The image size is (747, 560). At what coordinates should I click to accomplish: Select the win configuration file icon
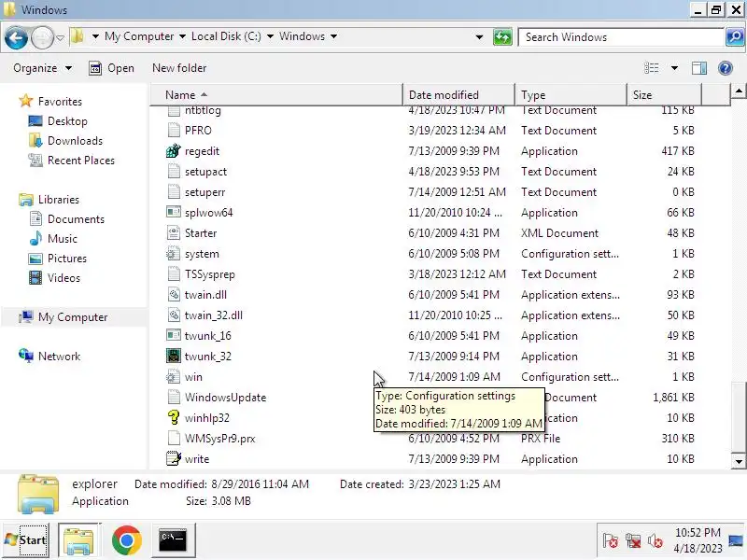click(174, 377)
